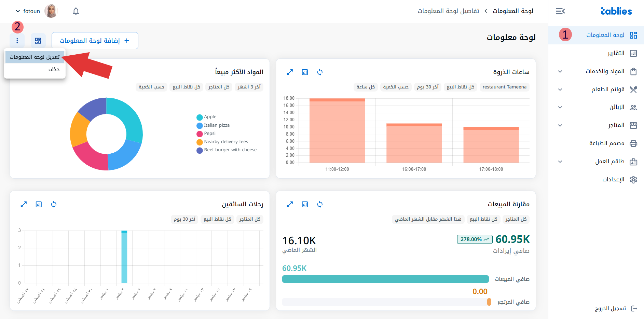Screen dimensions: 644x319
Task: Maximize the رحلات السائقين widget
Action: (24, 204)
